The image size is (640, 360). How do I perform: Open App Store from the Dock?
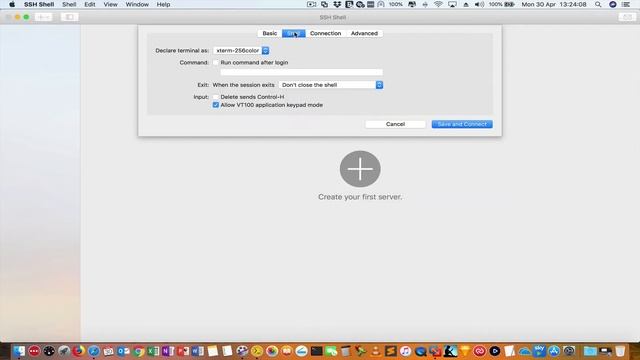click(554, 351)
